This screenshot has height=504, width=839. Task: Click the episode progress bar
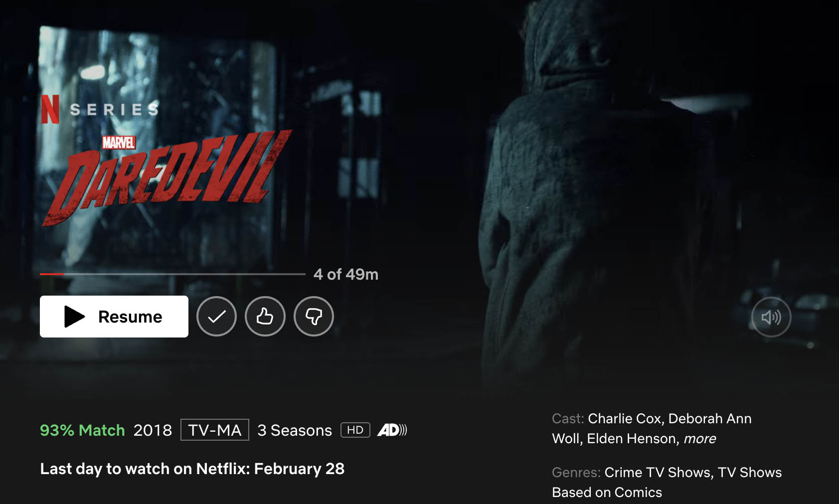(x=172, y=274)
